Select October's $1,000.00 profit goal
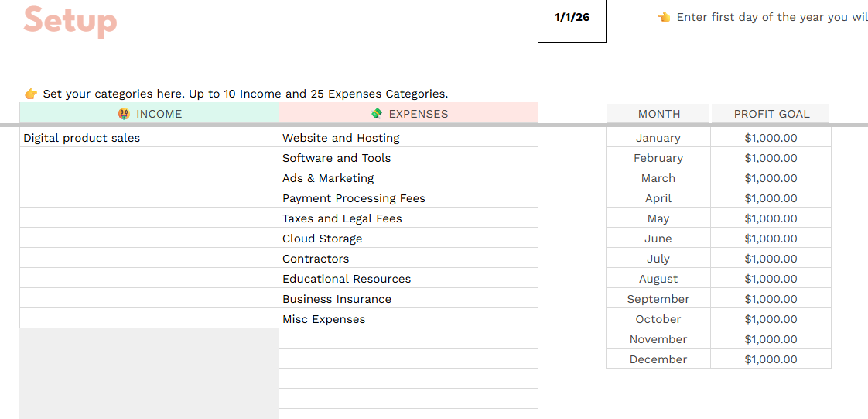This screenshot has width=868, height=419. pyautogui.click(x=771, y=318)
